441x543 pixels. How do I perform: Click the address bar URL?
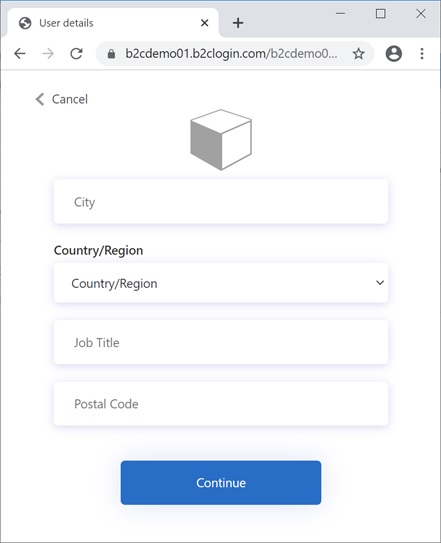pos(231,54)
